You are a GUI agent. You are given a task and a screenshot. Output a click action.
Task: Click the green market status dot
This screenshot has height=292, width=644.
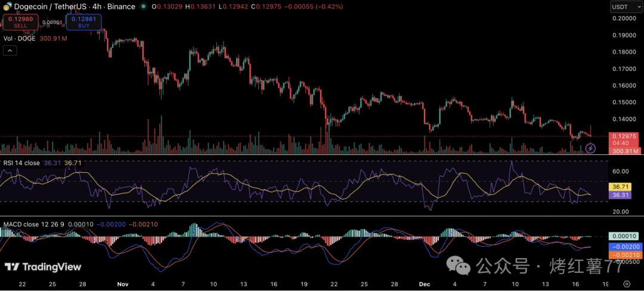click(x=143, y=7)
